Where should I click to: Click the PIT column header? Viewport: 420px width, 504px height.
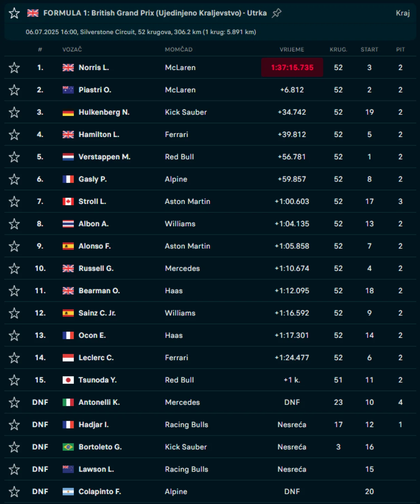[x=400, y=50]
